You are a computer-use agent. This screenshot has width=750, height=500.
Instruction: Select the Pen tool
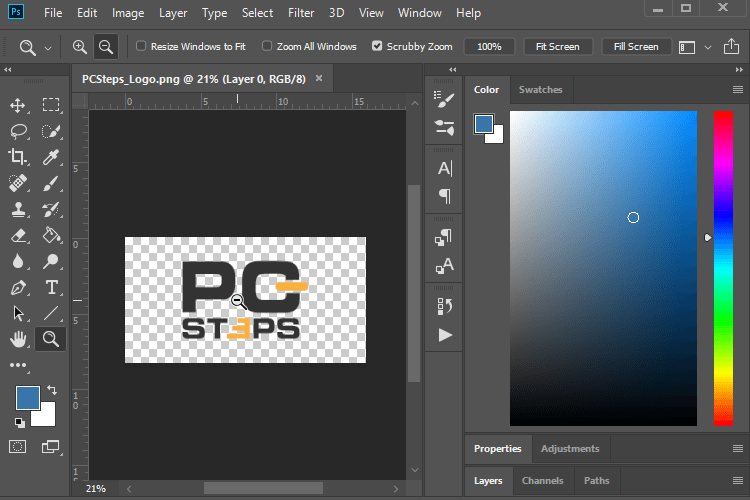(x=18, y=288)
